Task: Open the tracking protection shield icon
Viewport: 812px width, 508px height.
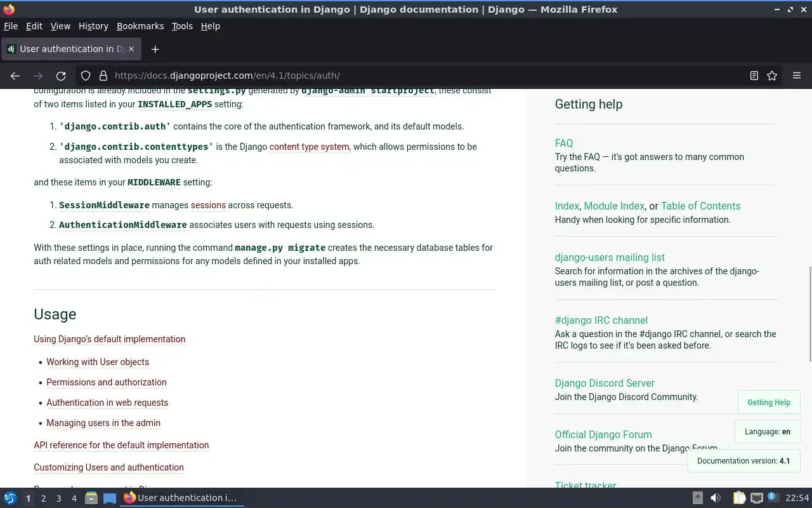Action: [x=86, y=76]
